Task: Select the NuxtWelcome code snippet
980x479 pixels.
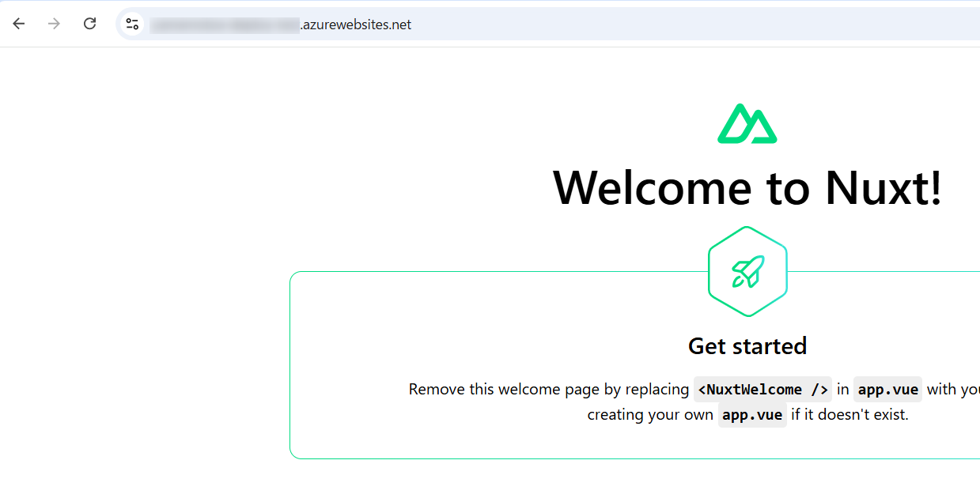Action: [x=762, y=389]
